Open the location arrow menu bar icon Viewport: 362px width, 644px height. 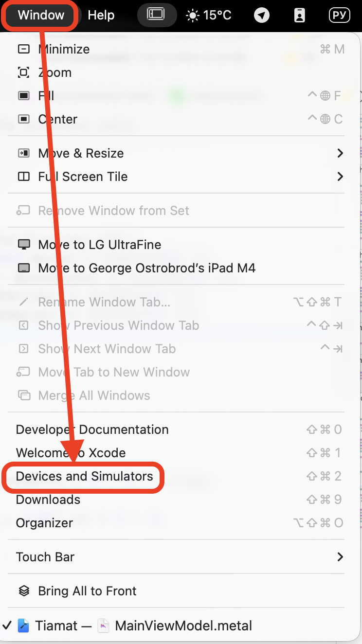click(x=262, y=16)
